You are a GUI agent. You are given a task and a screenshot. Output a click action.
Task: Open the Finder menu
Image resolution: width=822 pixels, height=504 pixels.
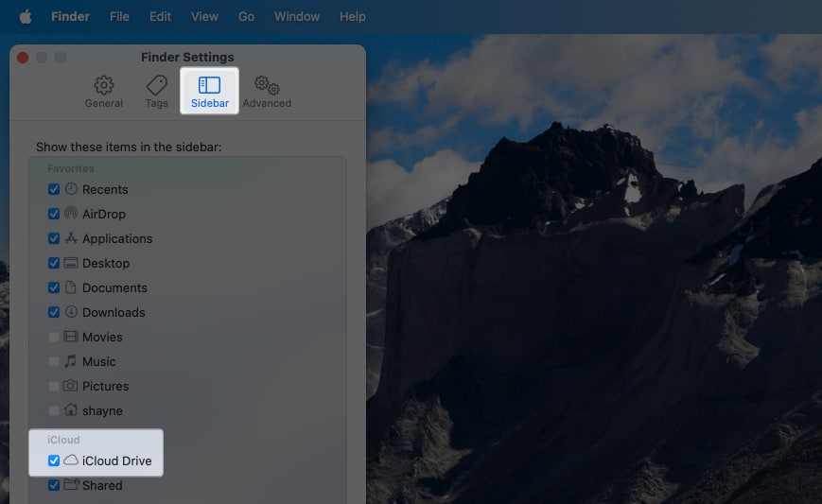pos(70,17)
